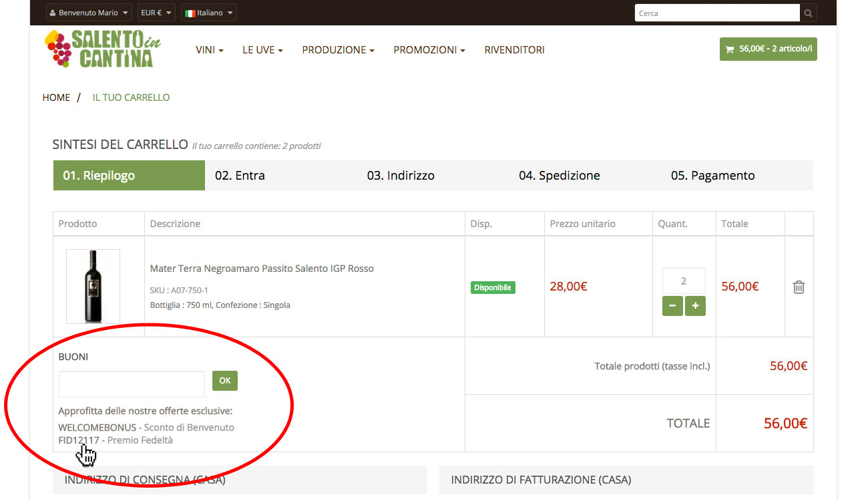Click the search magnifier icon
Screen dimensions: 868x501
point(808,13)
